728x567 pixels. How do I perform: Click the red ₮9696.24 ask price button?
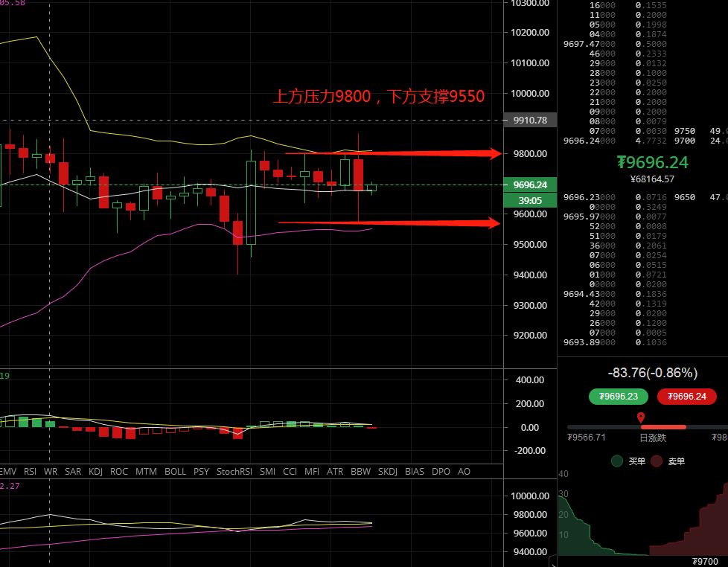tap(686, 397)
